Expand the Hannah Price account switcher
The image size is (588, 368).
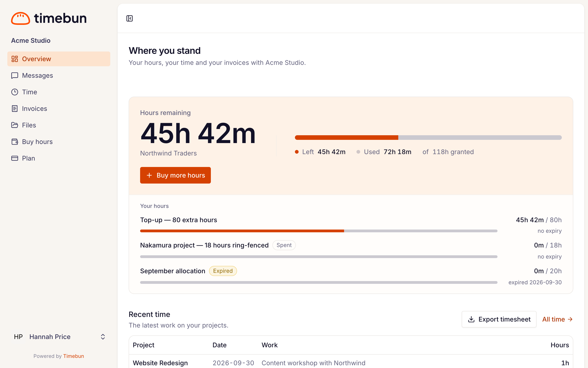coord(59,336)
